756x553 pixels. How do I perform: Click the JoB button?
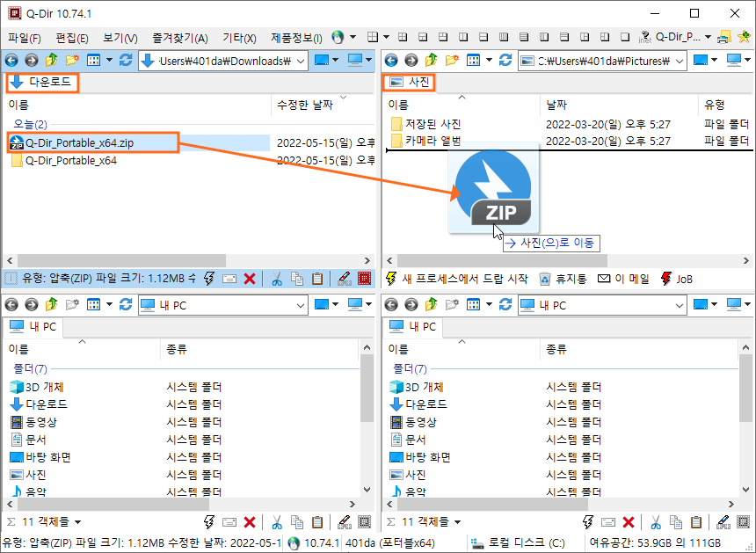(x=677, y=279)
